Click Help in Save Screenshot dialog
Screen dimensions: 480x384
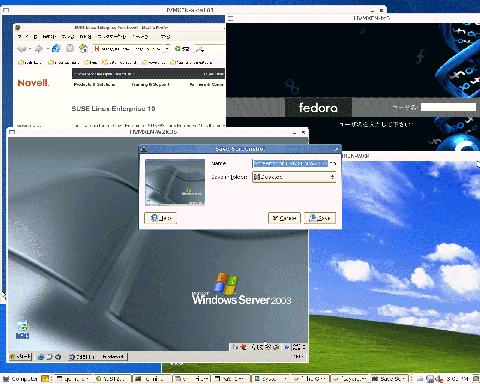160,218
